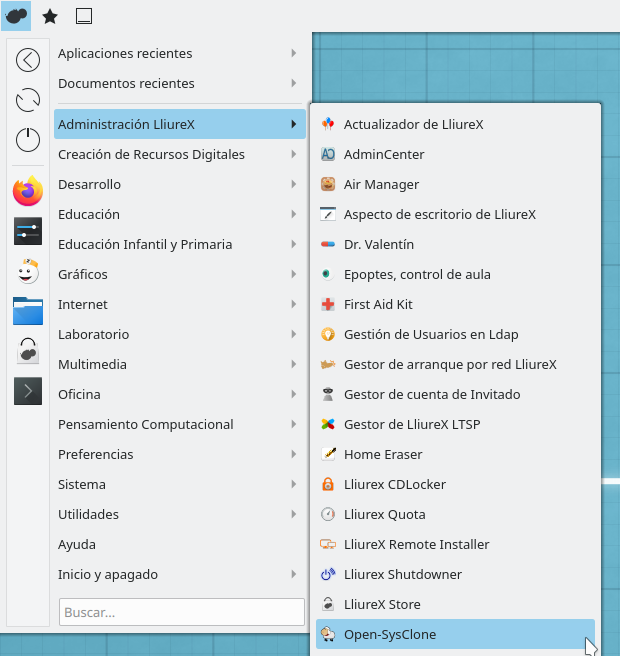
Task: Click the Firefox icon in favorites sidebar
Action: click(x=28, y=191)
